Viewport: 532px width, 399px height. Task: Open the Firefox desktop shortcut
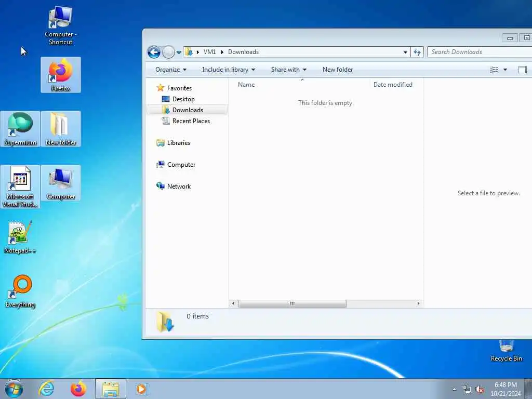click(x=61, y=75)
